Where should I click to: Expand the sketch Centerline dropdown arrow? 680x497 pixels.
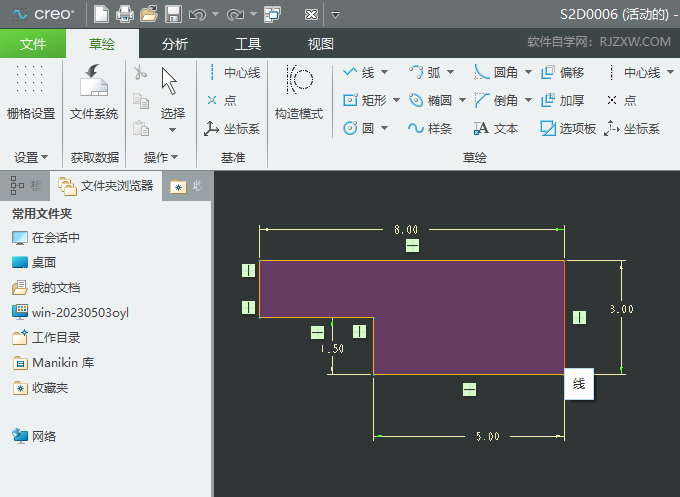pyautogui.click(x=670, y=72)
